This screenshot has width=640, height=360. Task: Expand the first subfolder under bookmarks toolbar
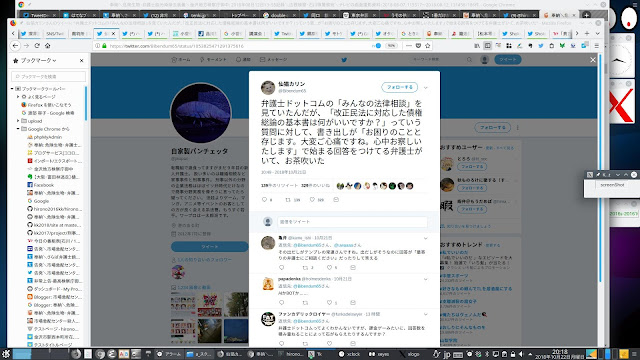(18, 97)
